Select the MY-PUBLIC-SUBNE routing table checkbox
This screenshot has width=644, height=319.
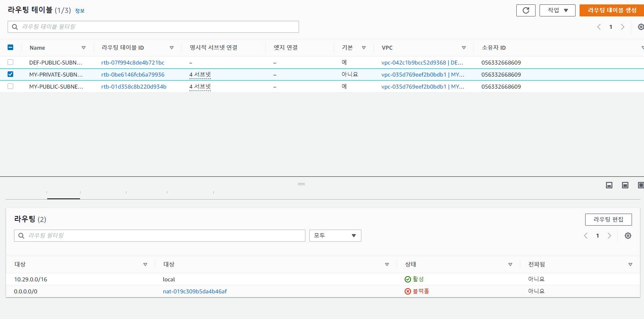10,86
